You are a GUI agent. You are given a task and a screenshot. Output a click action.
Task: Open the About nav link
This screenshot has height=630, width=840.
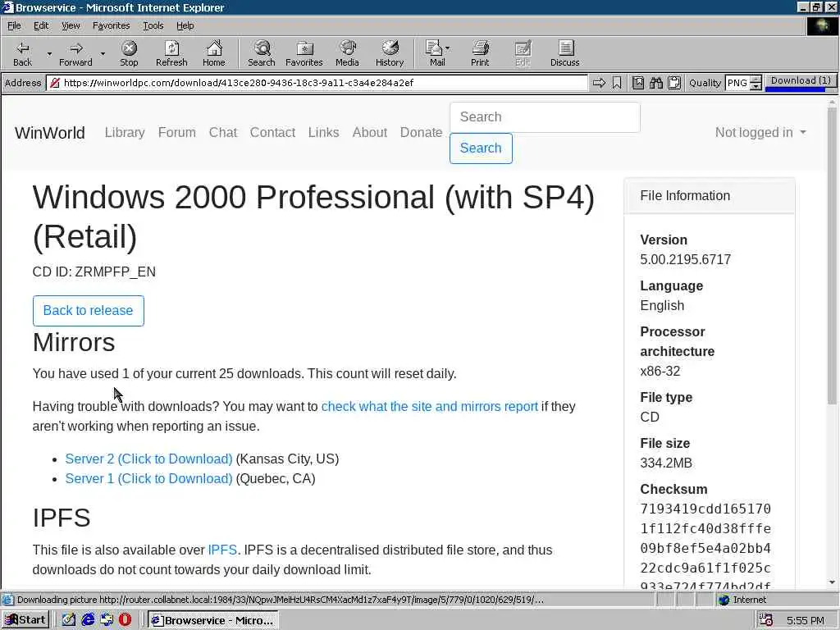(370, 132)
